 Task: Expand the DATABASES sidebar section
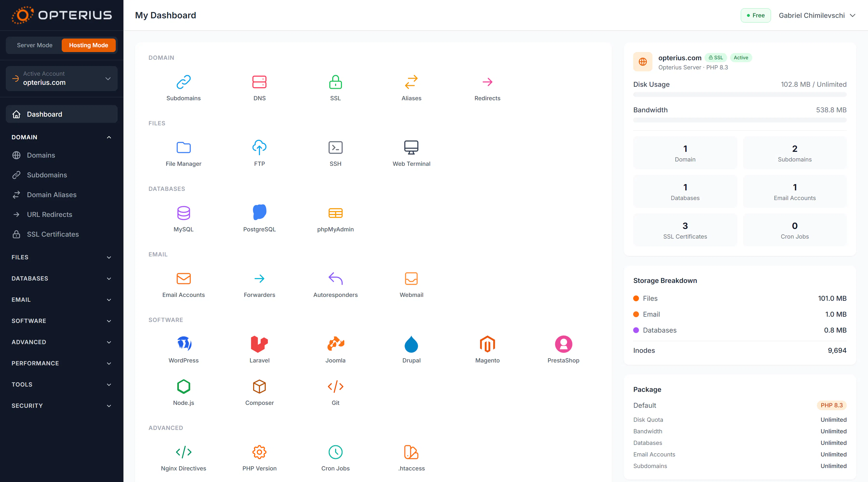(62, 279)
